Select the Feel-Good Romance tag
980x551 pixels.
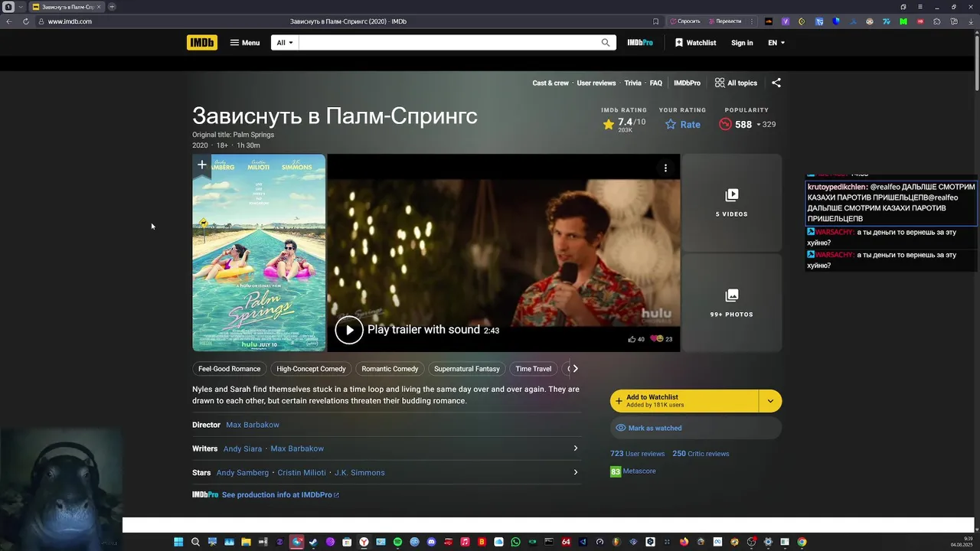(x=230, y=369)
